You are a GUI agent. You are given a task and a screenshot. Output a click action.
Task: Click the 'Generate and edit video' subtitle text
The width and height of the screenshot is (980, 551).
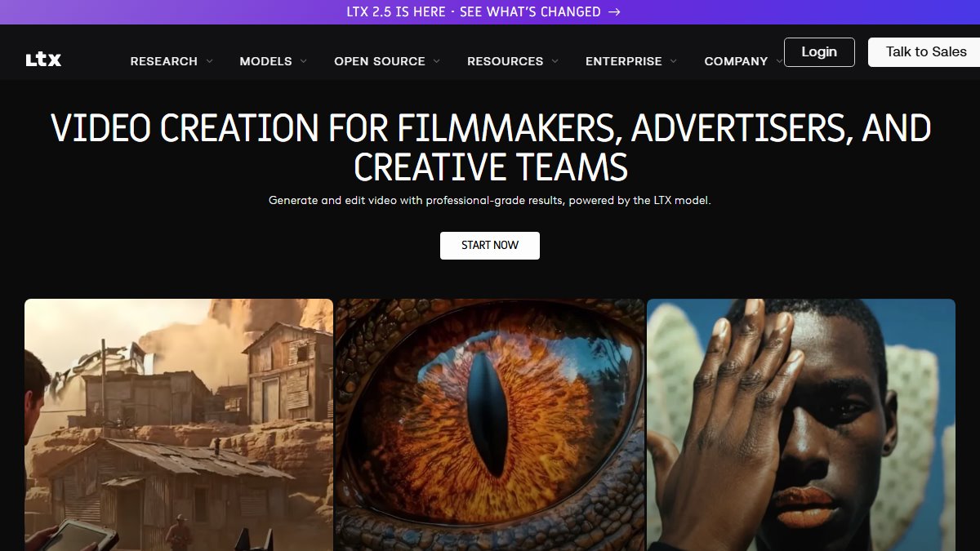pyautogui.click(x=490, y=200)
